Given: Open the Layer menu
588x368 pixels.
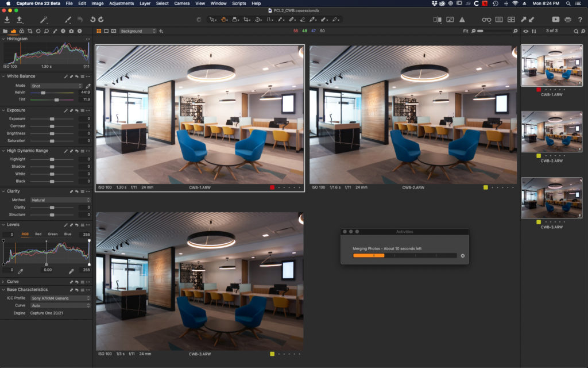Looking at the screenshot, I should coord(145,3).
